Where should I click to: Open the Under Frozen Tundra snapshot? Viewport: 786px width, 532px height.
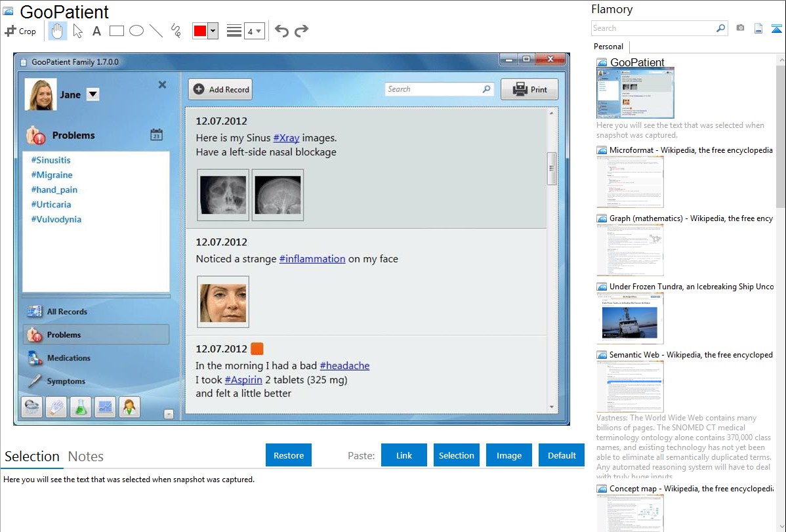coord(630,318)
